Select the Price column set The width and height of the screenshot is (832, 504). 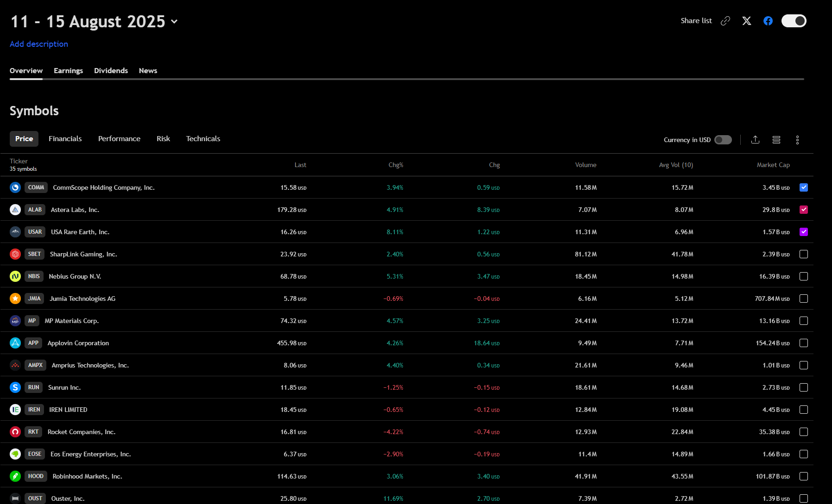tap(24, 139)
